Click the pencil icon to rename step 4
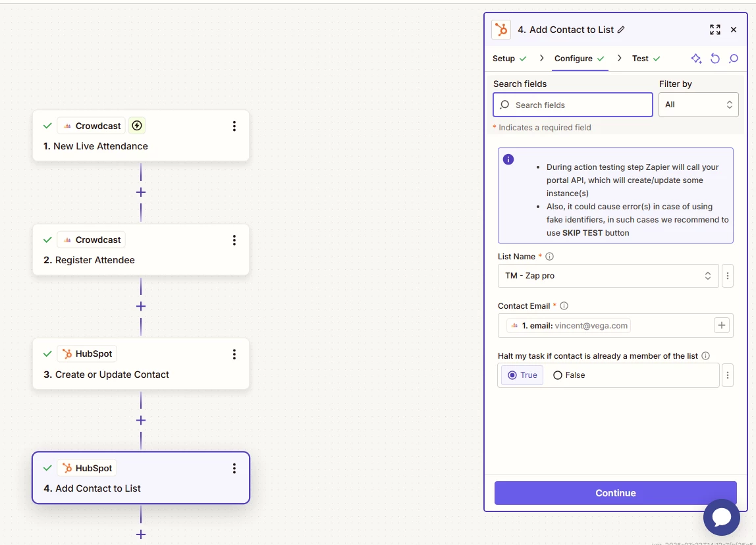 (621, 30)
